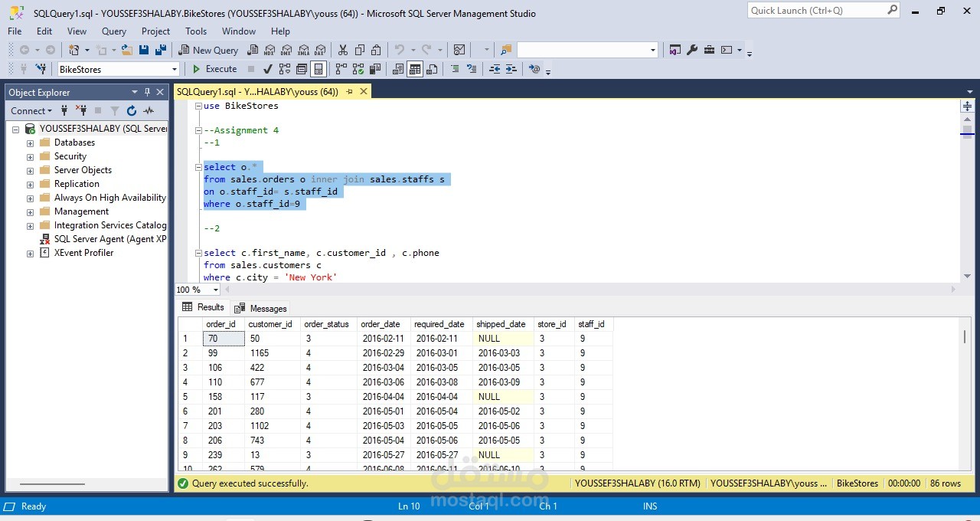Expand the Management node

click(31, 212)
